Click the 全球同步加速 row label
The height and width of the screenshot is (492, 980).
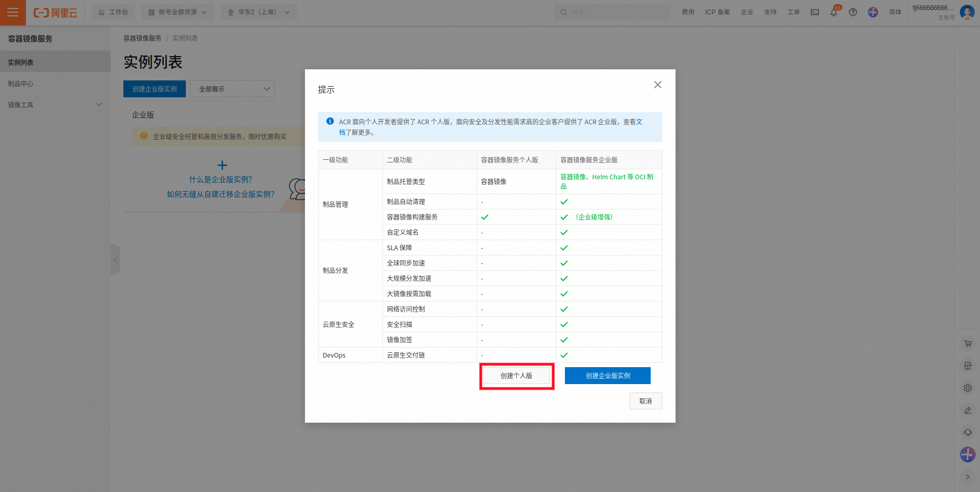pyautogui.click(x=406, y=263)
